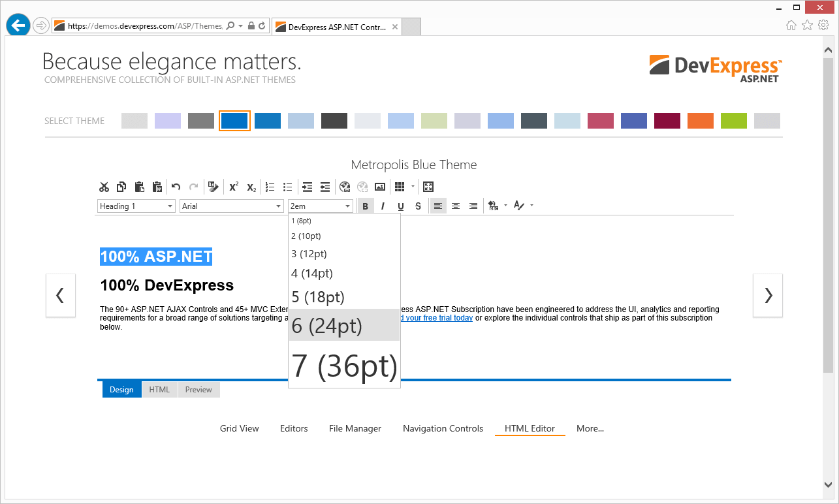Click the Undo arrow icon
This screenshot has width=839, height=504.
tap(176, 187)
